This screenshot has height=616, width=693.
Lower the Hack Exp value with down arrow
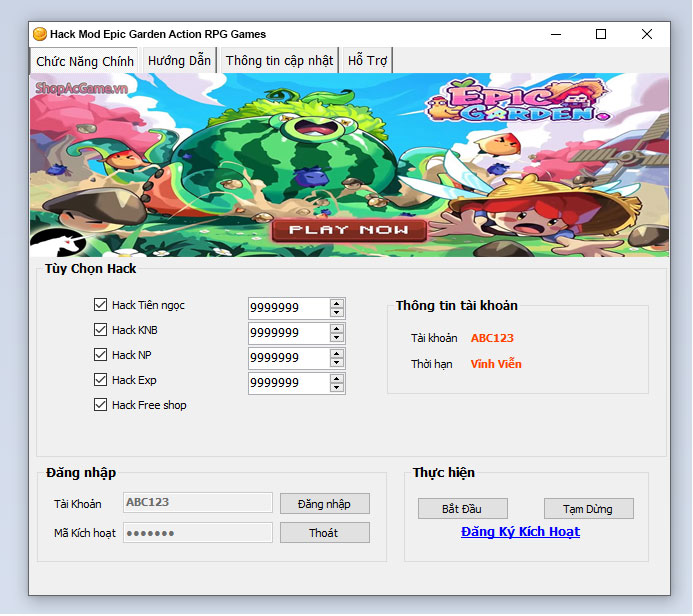(337, 388)
